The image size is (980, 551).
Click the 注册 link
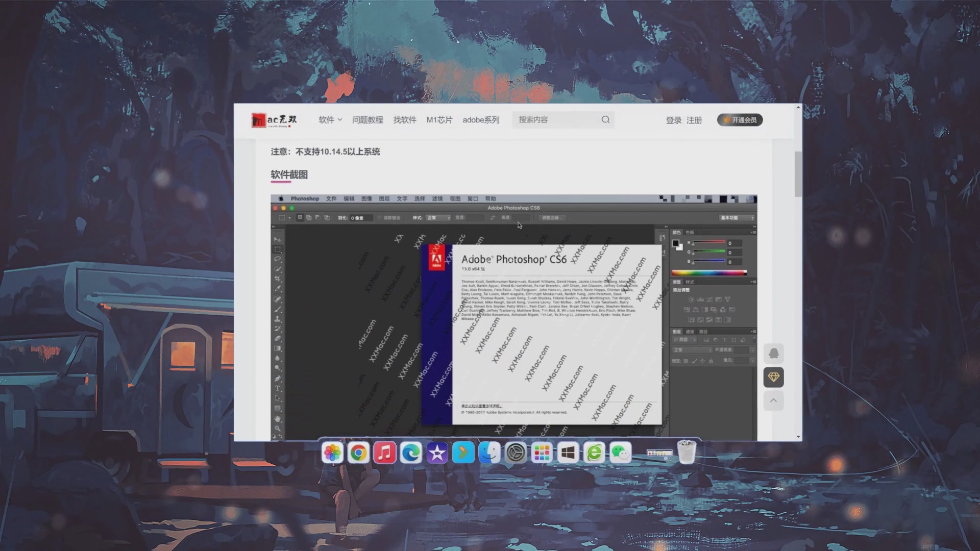(694, 120)
